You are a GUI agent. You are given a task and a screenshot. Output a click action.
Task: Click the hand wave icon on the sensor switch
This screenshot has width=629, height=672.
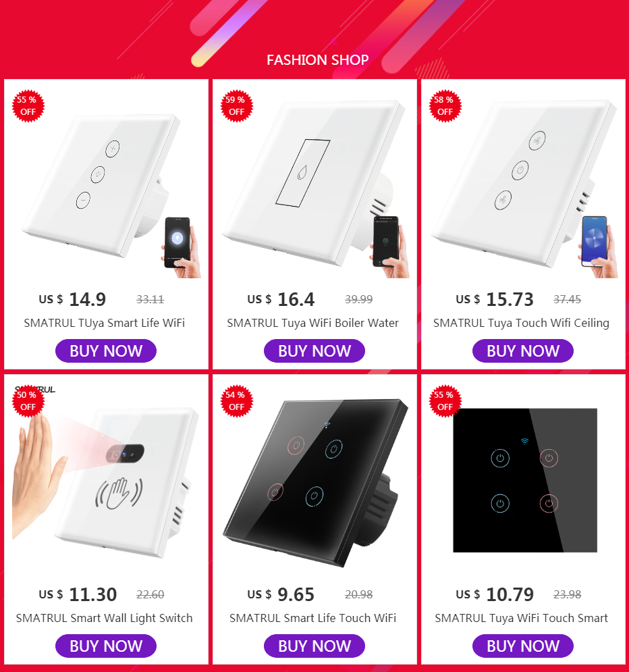pos(119,494)
